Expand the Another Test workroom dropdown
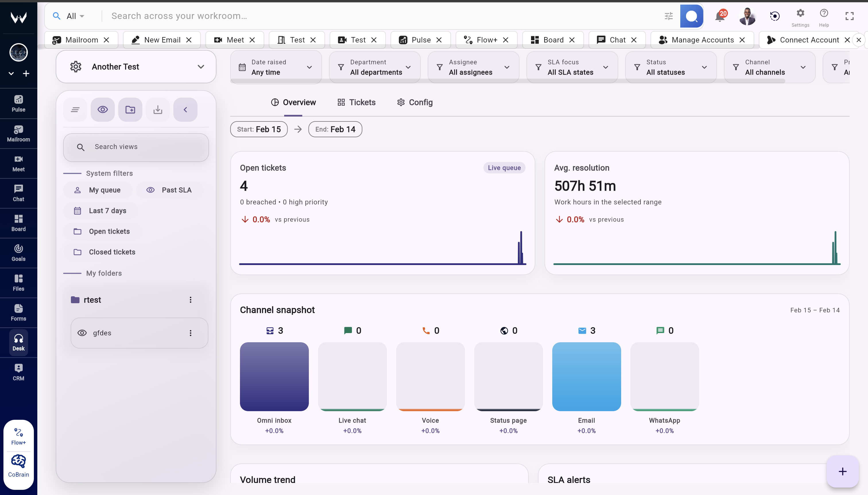This screenshot has width=868, height=495. 201,67
